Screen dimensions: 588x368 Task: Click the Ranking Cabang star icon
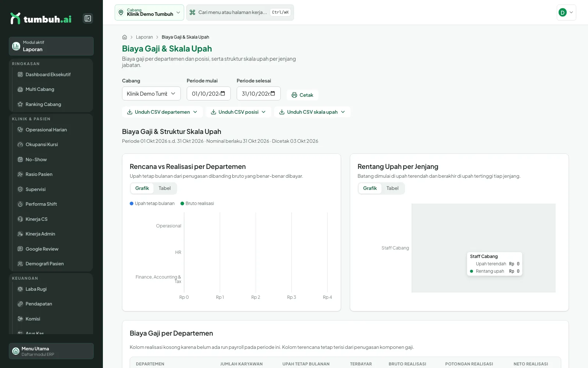(x=20, y=104)
